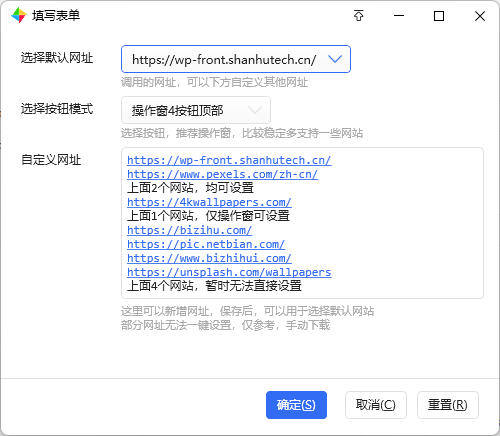This screenshot has width=500, height=436.
Task: Close the 填写表单 dialog
Action: [480, 16]
